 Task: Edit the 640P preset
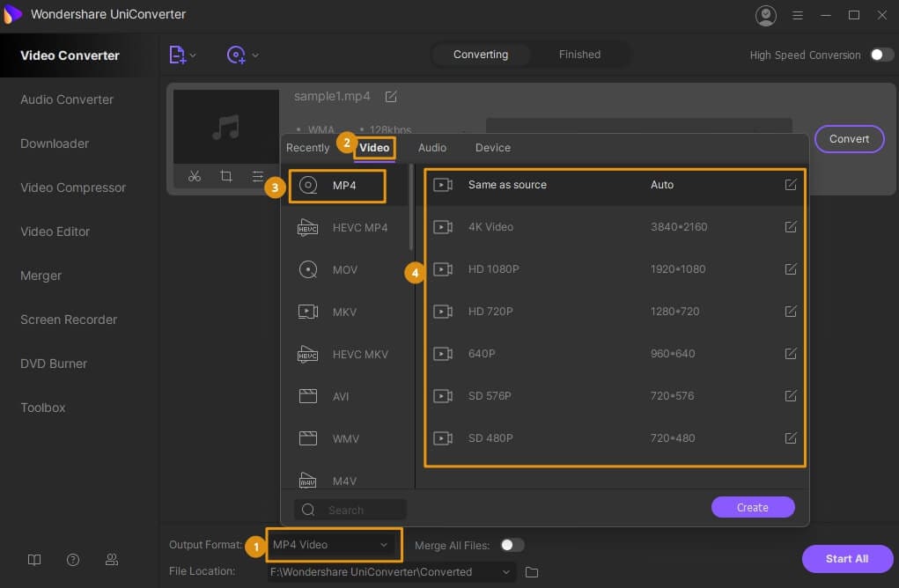click(791, 354)
